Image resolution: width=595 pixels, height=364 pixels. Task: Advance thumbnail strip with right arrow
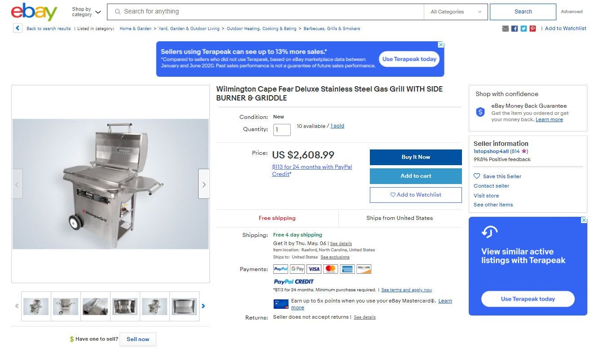pyautogui.click(x=204, y=306)
